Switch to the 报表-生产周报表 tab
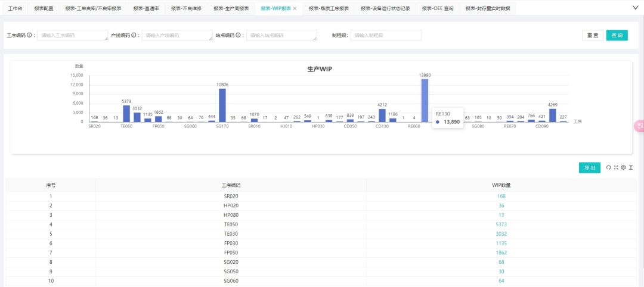 coord(231,8)
